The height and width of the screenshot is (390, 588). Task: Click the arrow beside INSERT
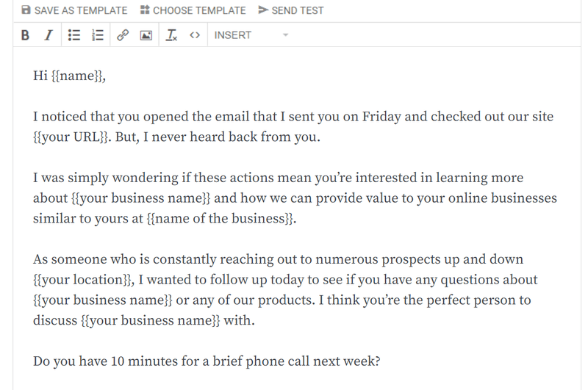pyautogui.click(x=285, y=35)
